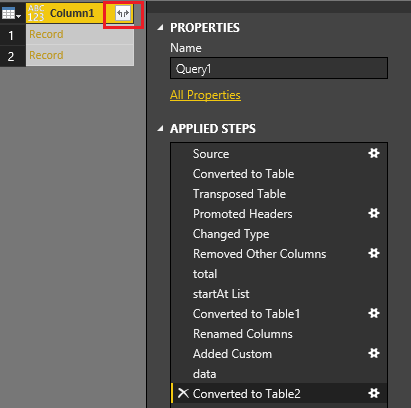Click the expand column icon on Column1

point(123,14)
